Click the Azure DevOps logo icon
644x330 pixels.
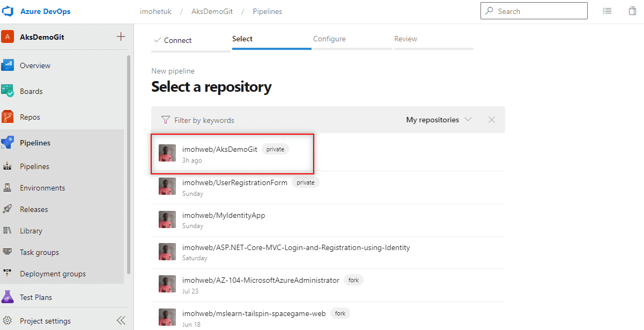pos(8,11)
